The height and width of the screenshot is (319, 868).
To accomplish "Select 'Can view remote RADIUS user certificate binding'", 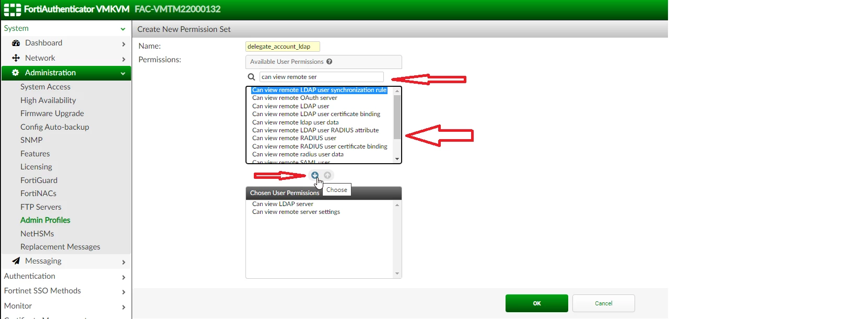I will tap(320, 146).
